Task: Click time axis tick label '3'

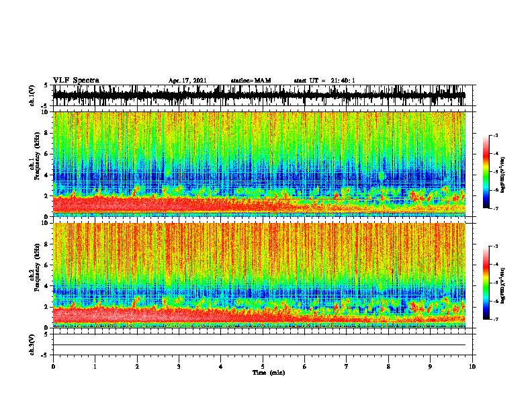Action: (x=179, y=367)
